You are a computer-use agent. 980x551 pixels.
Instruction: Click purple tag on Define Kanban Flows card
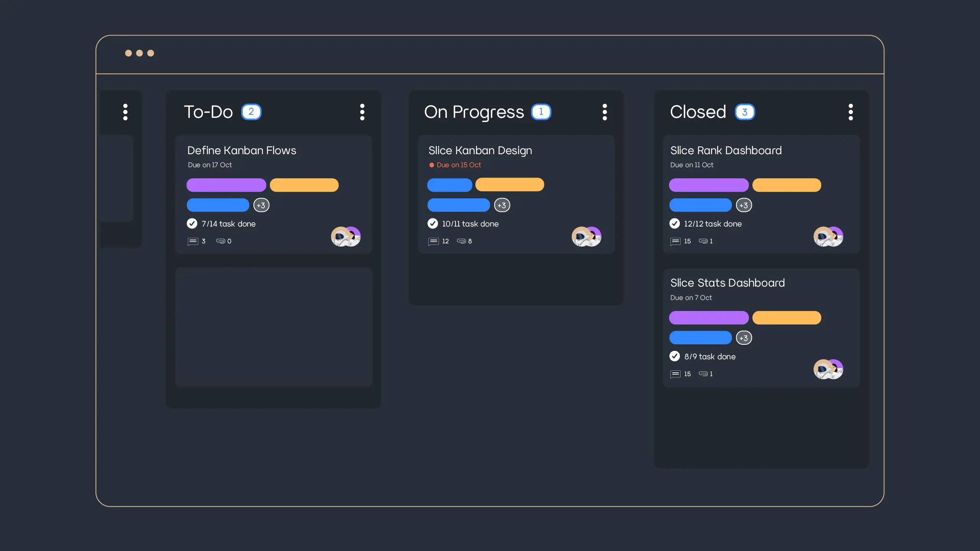click(x=226, y=185)
